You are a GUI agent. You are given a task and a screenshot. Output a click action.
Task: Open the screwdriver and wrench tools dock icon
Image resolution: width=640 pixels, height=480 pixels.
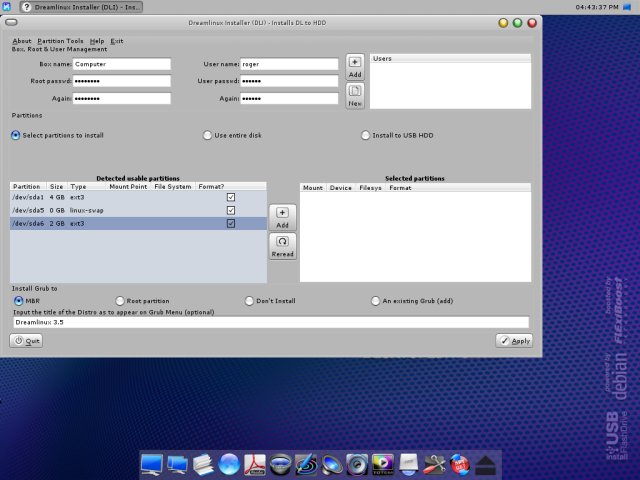(434, 464)
